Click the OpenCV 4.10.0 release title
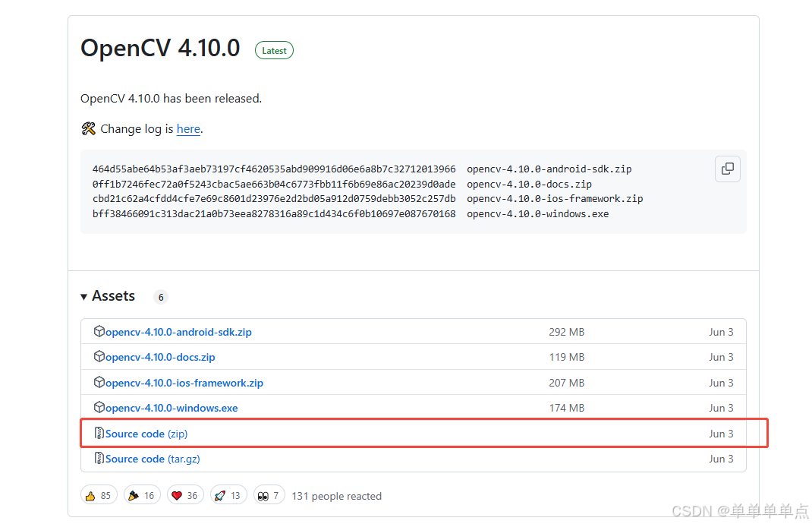This screenshot has height=524, width=812. coord(160,48)
